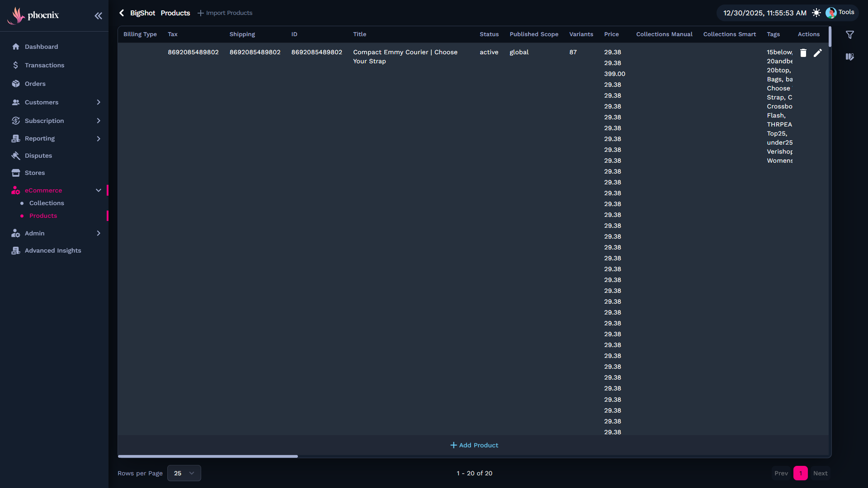Open Rows per Page dropdown showing 25
Screen dimensions: 868x488
tap(184, 473)
